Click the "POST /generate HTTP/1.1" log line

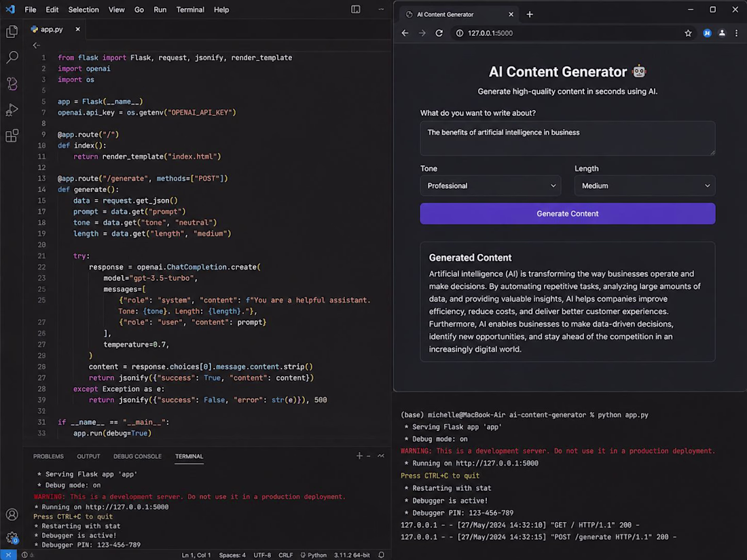click(x=539, y=537)
